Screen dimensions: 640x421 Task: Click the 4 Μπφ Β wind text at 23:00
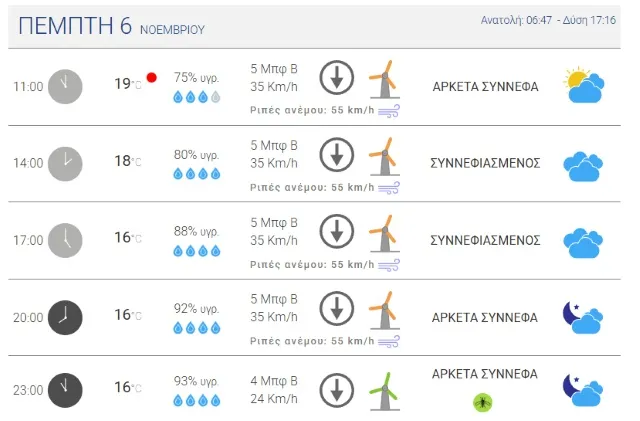273,381
